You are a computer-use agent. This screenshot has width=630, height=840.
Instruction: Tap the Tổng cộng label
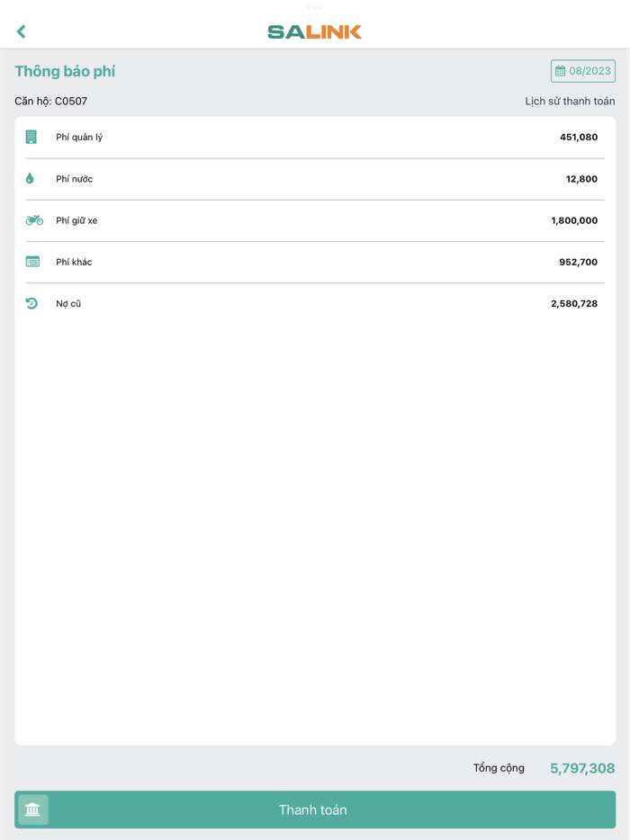(499, 768)
